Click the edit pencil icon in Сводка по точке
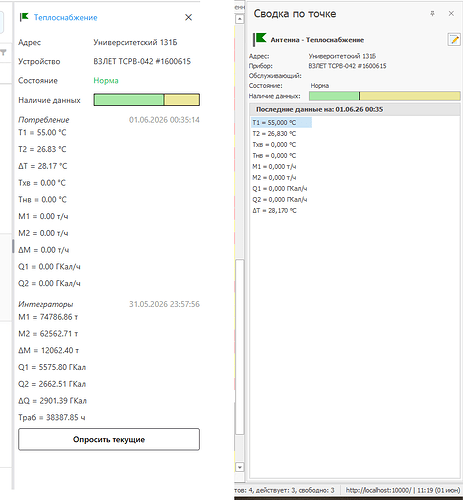Image resolution: width=463 pixels, height=500 pixels. click(454, 40)
